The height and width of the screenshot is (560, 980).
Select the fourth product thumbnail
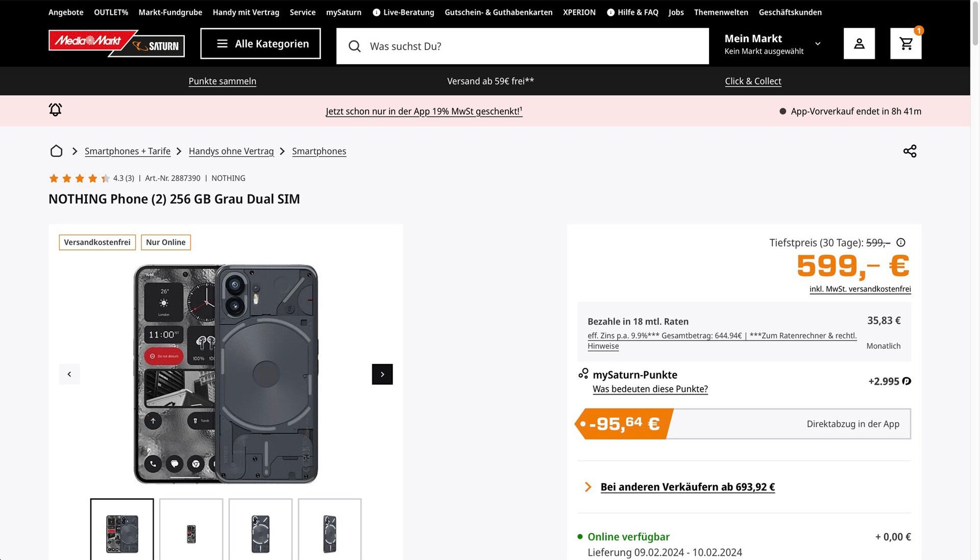[329, 529]
